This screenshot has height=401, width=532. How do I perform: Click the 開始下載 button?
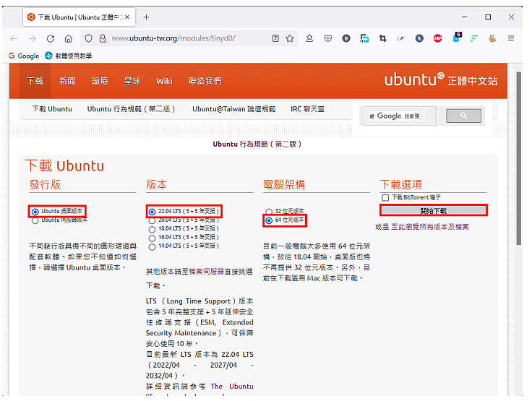[x=434, y=211]
